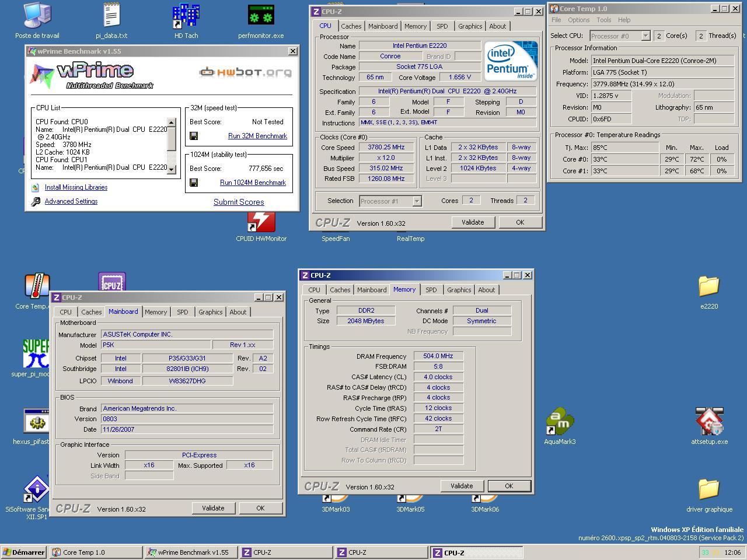The width and height of the screenshot is (747, 560).
Task: Switch to Caches tab in CPU window
Action: pyautogui.click(x=351, y=26)
